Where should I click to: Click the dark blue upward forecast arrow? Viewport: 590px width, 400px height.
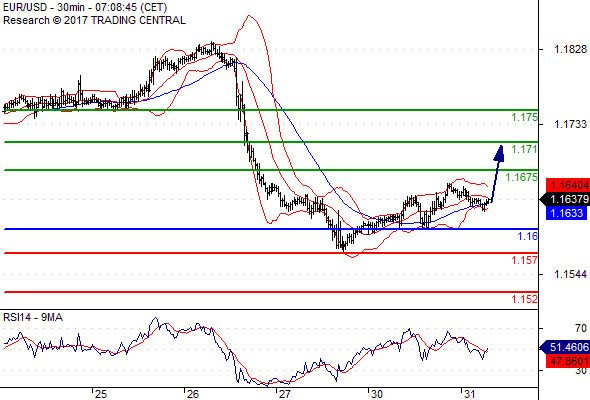point(498,174)
